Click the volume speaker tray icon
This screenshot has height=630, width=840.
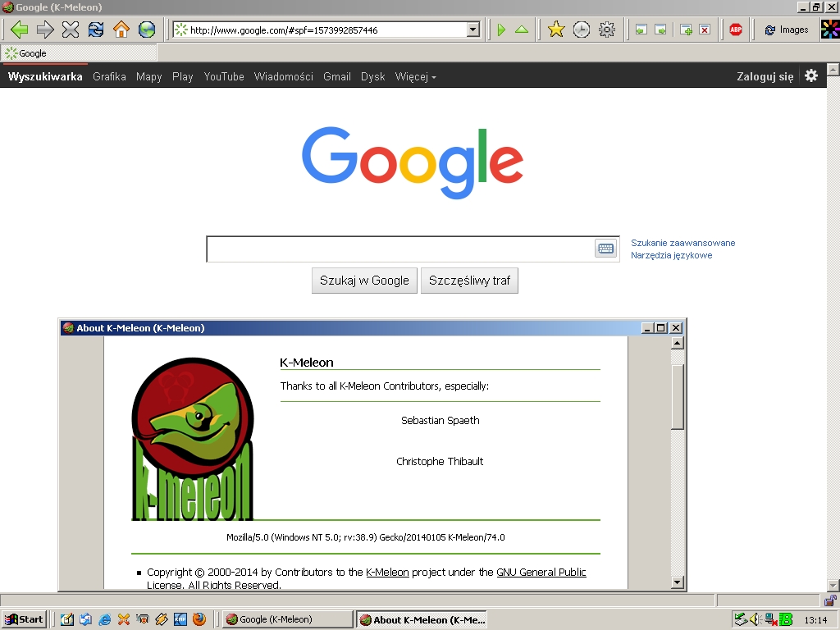click(756, 619)
